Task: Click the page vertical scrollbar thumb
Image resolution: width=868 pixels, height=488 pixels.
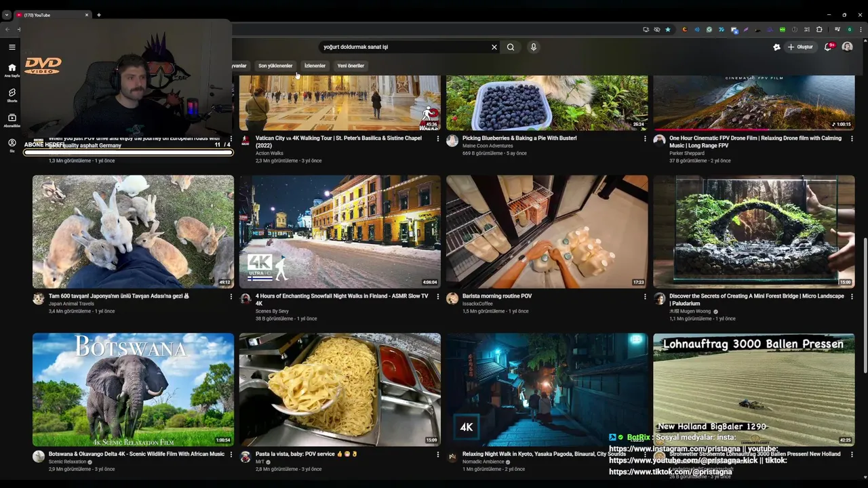Action: click(x=865, y=305)
